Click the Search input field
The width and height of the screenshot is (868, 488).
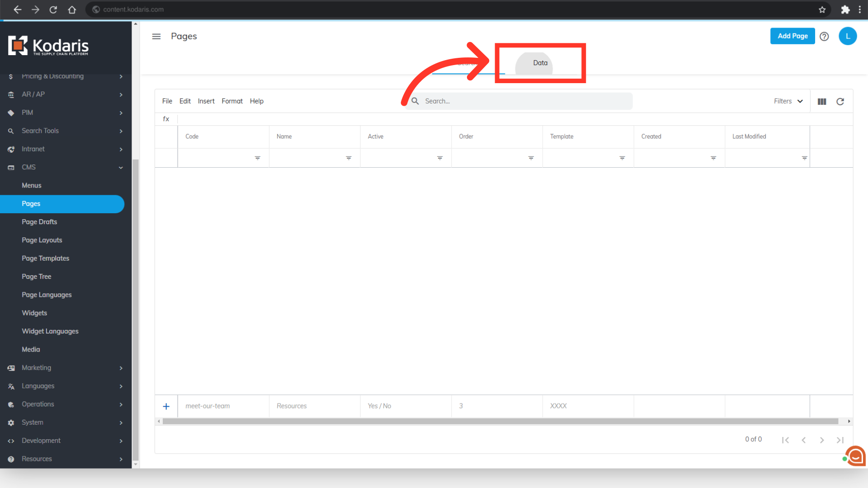click(x=524, y=101)
